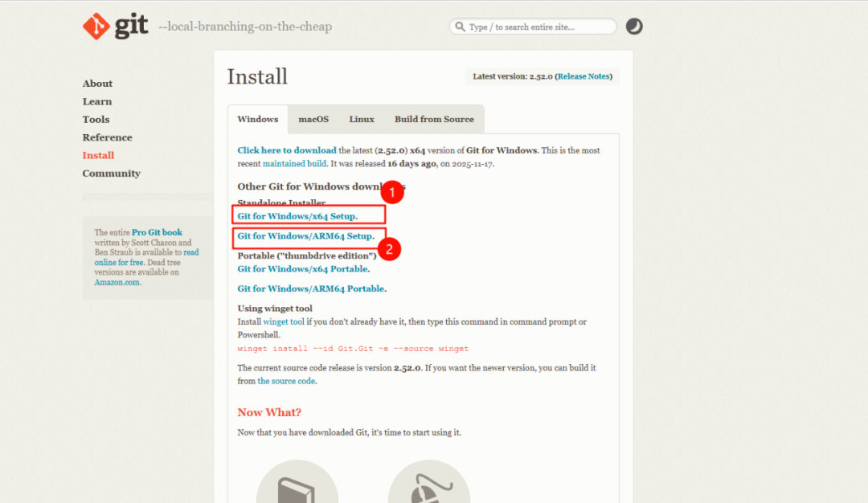Open the Reference sidebar page

pos(108,137)
